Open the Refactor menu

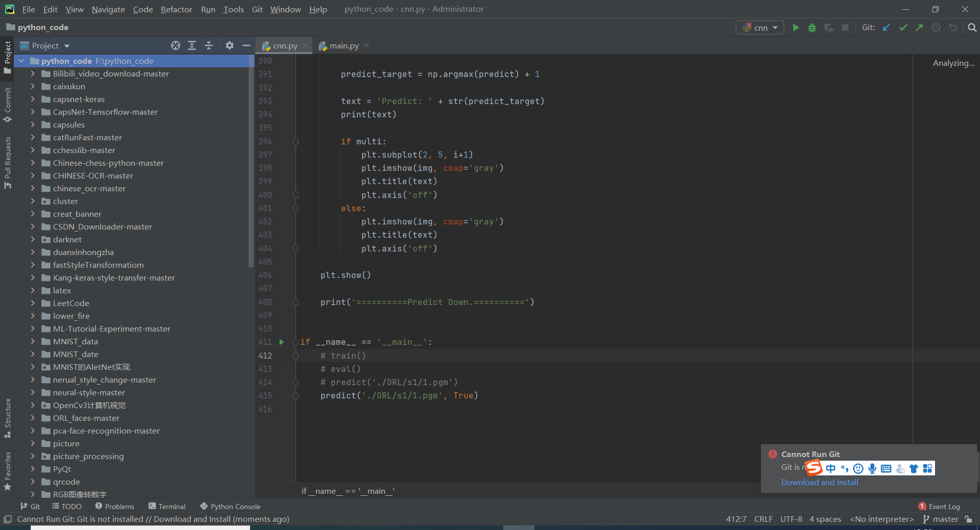(176, 9)
